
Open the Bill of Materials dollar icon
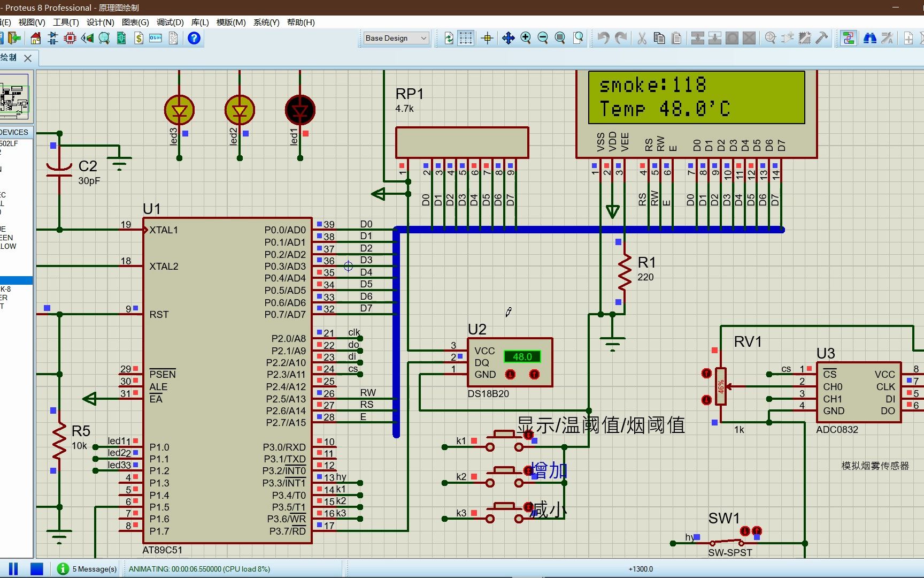point(138,38)
